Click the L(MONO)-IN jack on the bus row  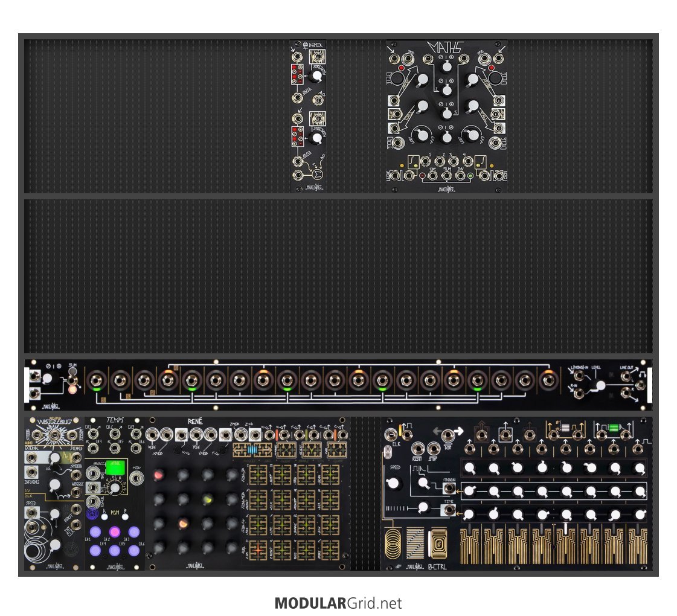click(579, 376)
